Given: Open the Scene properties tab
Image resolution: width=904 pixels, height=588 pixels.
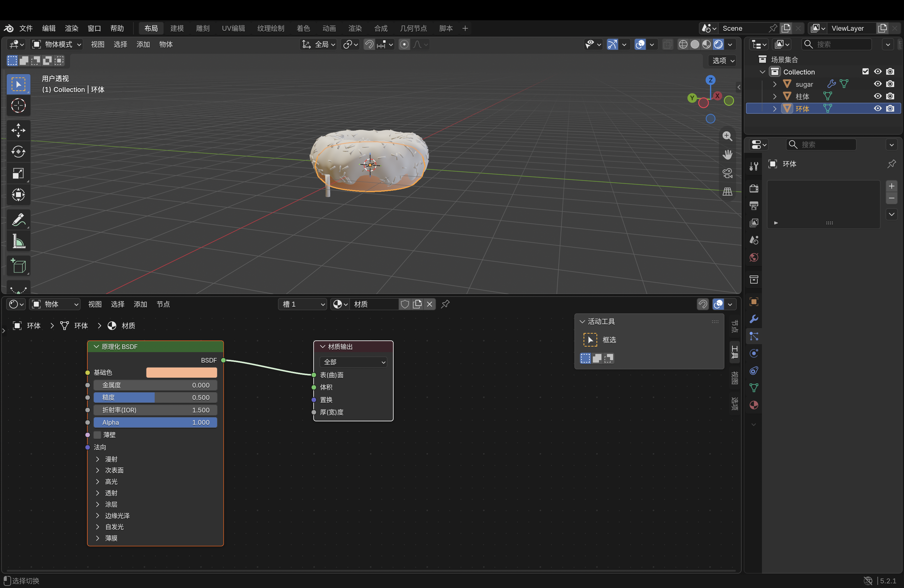Looking at the screenshot, I should [754, 240].
